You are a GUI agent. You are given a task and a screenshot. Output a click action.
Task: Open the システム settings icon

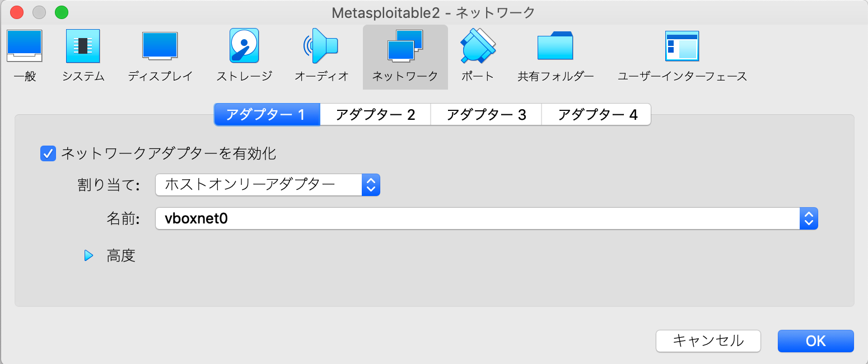tap(83, 57)
